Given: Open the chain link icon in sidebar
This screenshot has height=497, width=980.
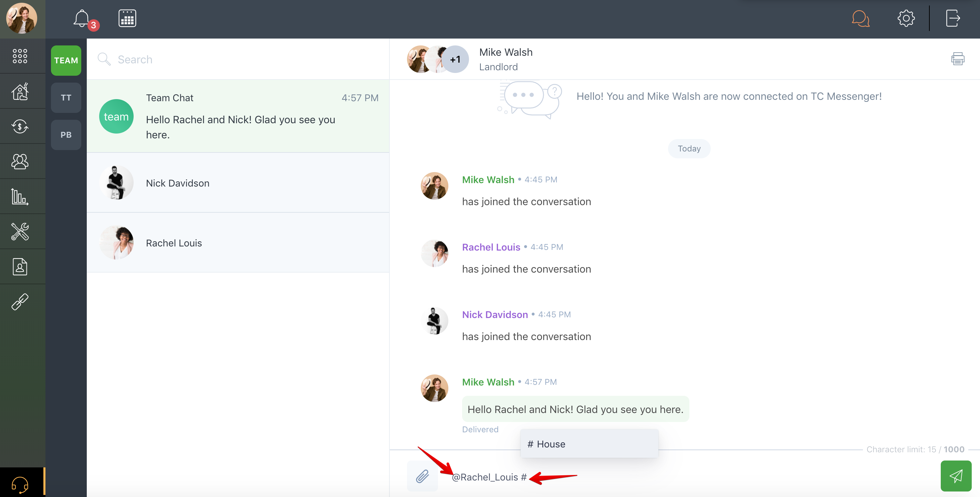Looking at the screenshot, I should (20, 302).
